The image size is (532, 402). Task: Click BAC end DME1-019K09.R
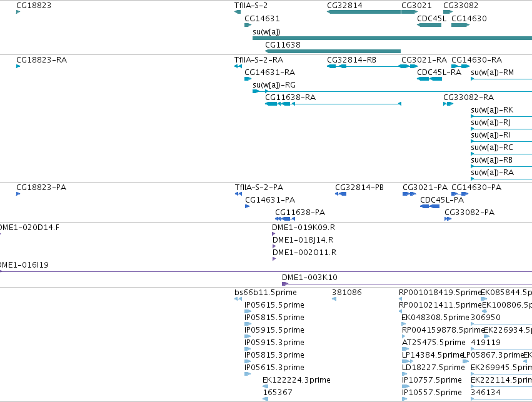click(303, 228)
